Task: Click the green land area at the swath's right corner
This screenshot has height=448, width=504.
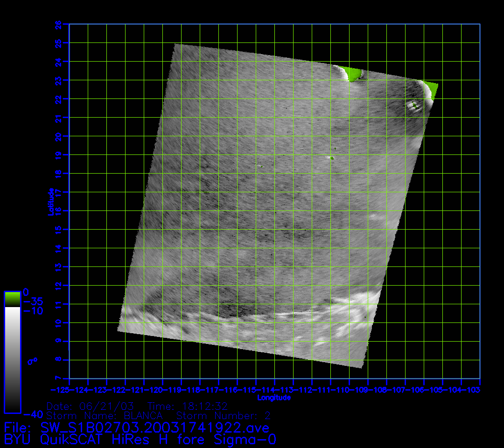Action: (x=431, y=90)
